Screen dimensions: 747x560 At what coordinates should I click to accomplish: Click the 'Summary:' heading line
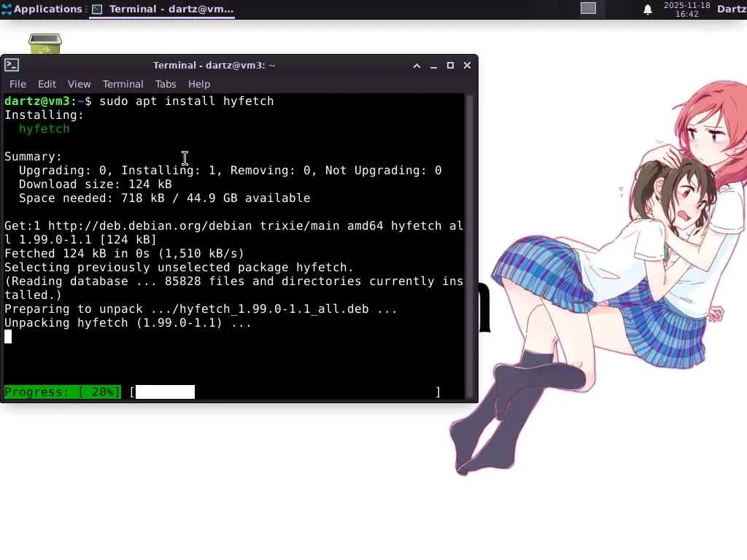tap(33, 157)
